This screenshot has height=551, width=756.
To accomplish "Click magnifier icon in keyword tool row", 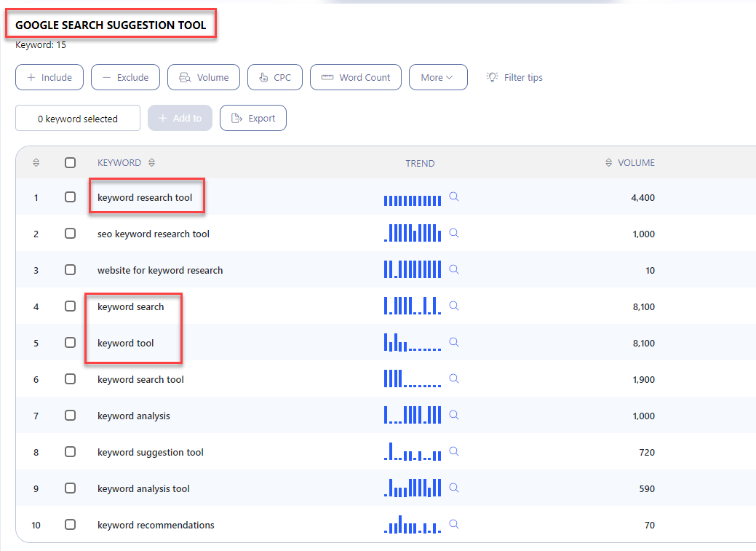I will (454, 342).
